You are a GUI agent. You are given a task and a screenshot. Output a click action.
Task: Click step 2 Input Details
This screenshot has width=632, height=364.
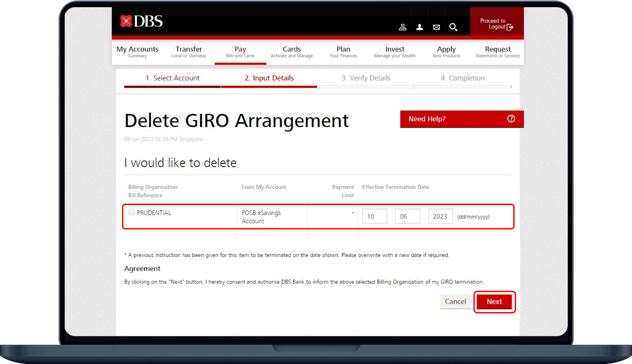click(269, 78)
